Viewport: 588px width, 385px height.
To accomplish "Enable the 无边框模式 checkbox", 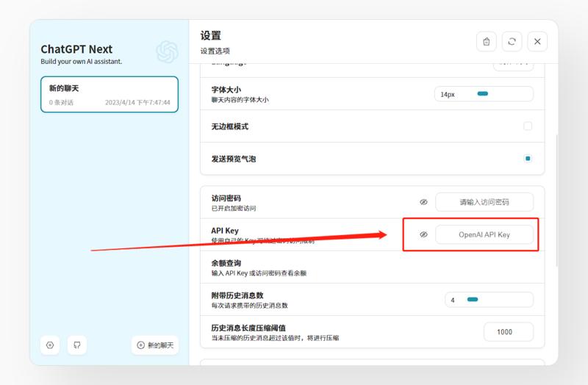I will tap(528, 126).
